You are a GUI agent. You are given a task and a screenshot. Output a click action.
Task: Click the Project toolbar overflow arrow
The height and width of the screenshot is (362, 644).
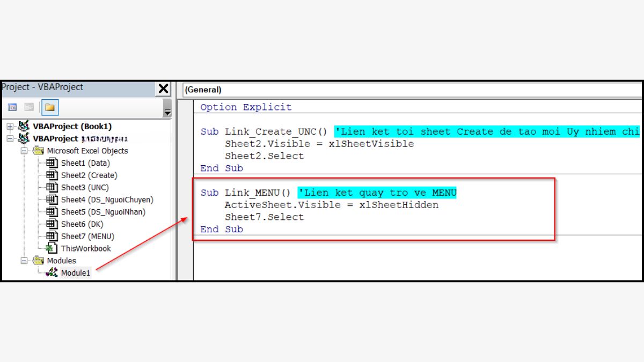pos(167,111)
